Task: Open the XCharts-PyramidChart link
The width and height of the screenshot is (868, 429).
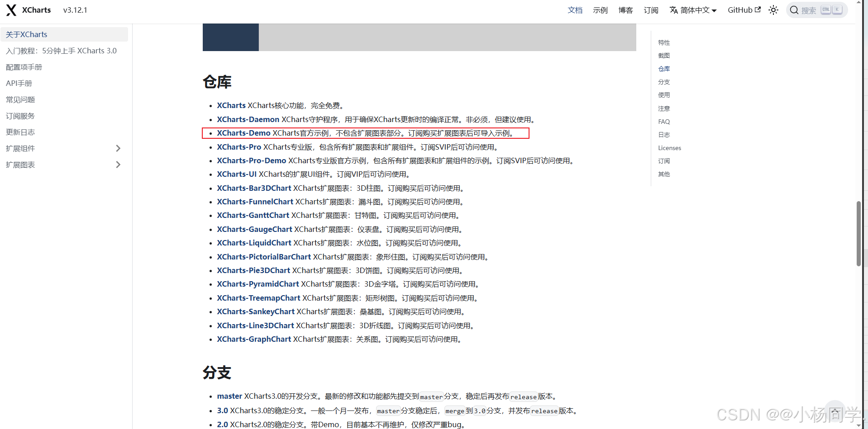Action: click(258, 284)
